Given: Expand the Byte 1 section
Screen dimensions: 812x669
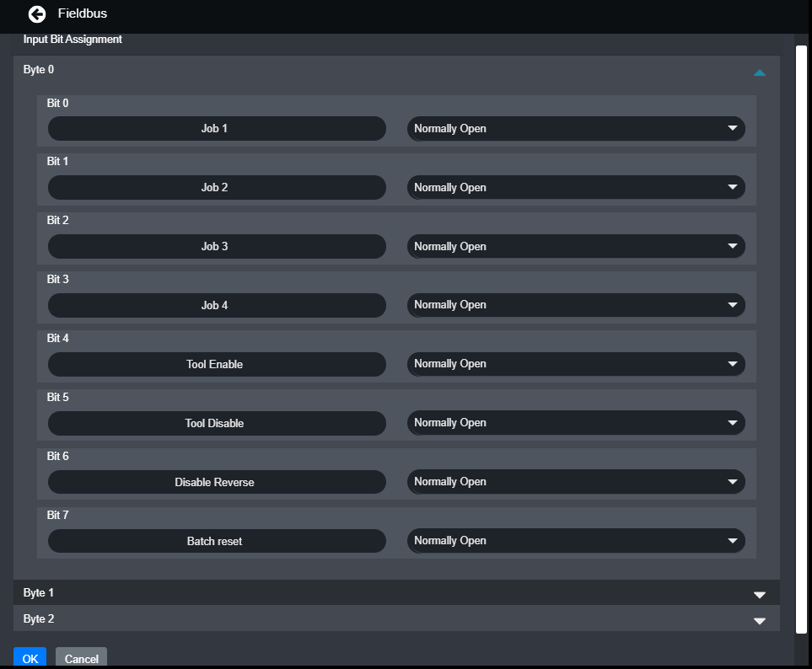Looking at the screenshot, I should [759, 595].
